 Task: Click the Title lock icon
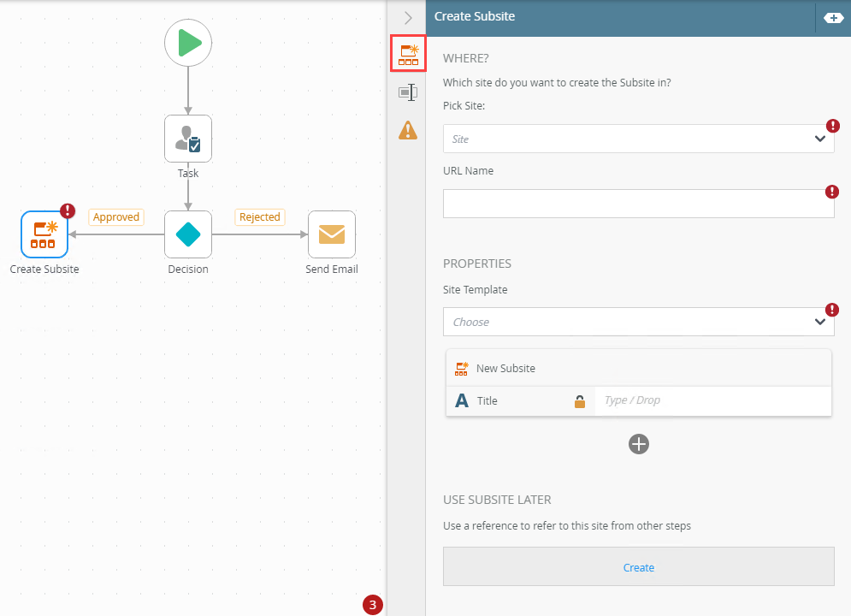pos(580,400)
